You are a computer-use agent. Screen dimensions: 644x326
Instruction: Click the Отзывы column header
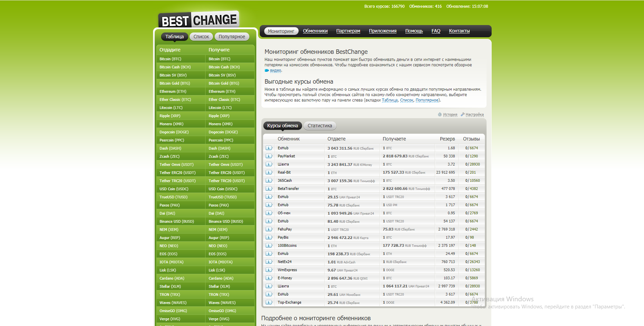[x=471, y=139]
